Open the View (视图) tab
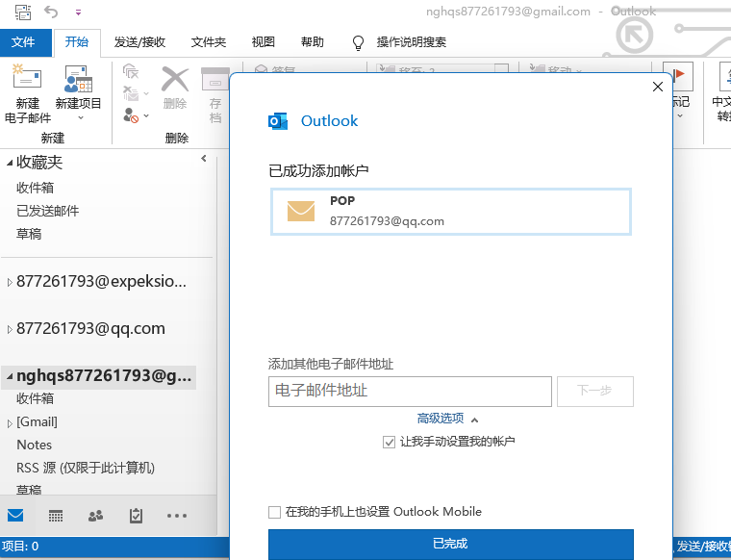The width and height of the screenshot is (731, 560). 264,42
